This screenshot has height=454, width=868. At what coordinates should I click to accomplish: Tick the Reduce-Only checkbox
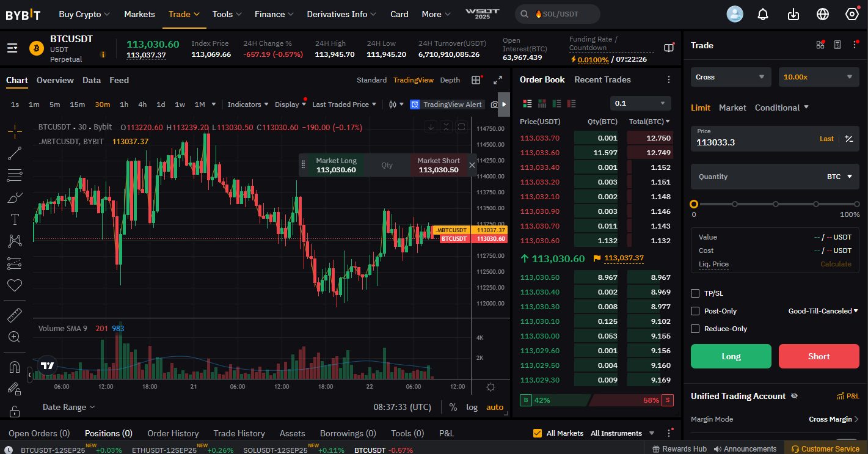tap(695, 329)
